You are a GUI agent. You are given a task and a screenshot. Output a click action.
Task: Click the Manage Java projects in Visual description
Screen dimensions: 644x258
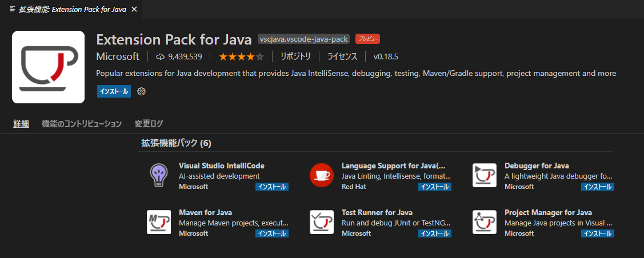pos(559,223)
